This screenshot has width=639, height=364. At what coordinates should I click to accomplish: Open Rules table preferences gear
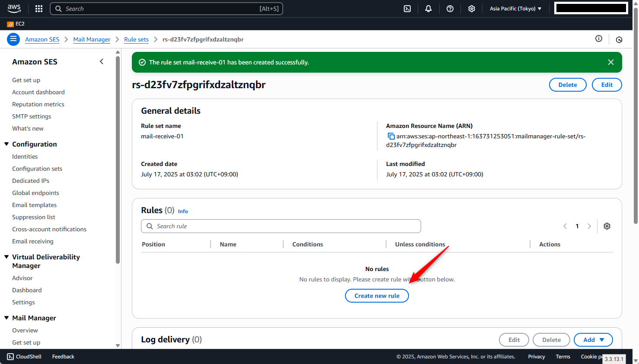click(x=607, y=226)
